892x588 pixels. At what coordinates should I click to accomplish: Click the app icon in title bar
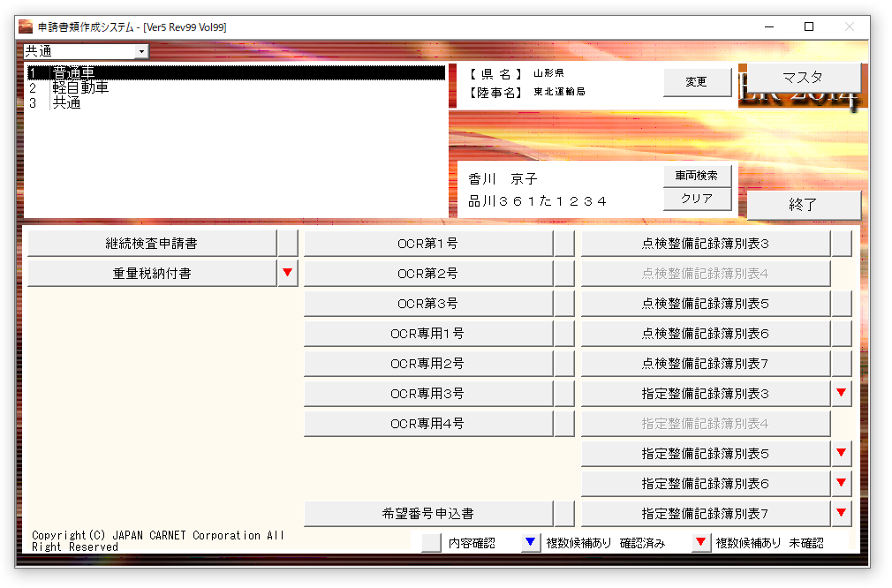pyautogui.click(x=26, y=27)
